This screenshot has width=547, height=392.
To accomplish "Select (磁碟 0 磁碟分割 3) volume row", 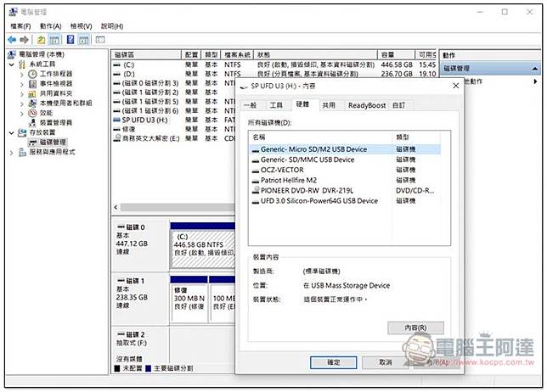I will click(174, 83).
